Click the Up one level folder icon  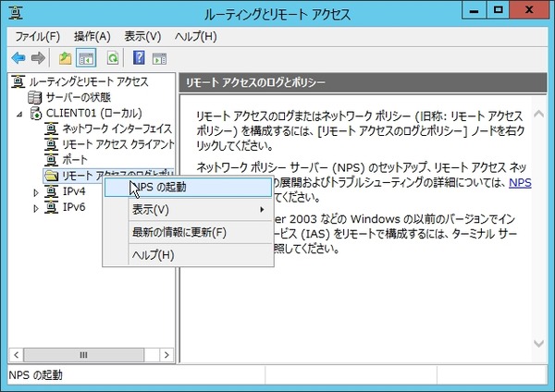65,58
